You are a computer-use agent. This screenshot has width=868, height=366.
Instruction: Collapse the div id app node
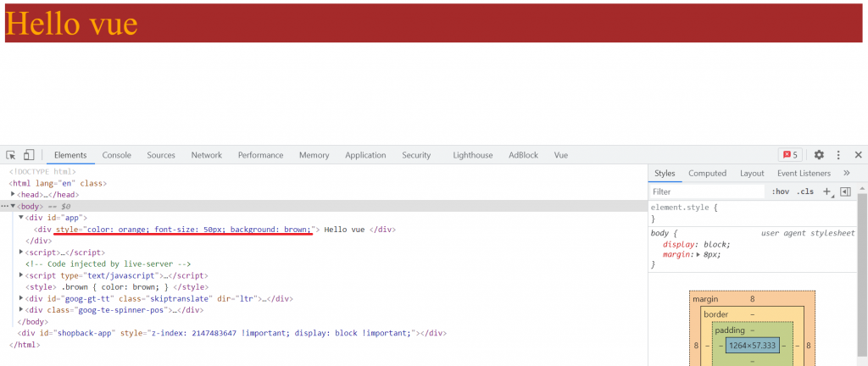point(21,217)
